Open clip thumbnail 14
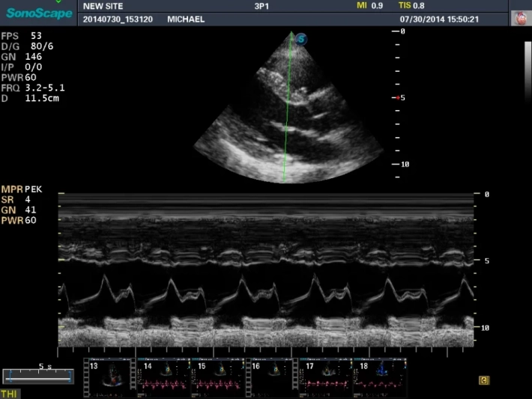This screenshot has height=399, width=532. [x=162, y=377]
